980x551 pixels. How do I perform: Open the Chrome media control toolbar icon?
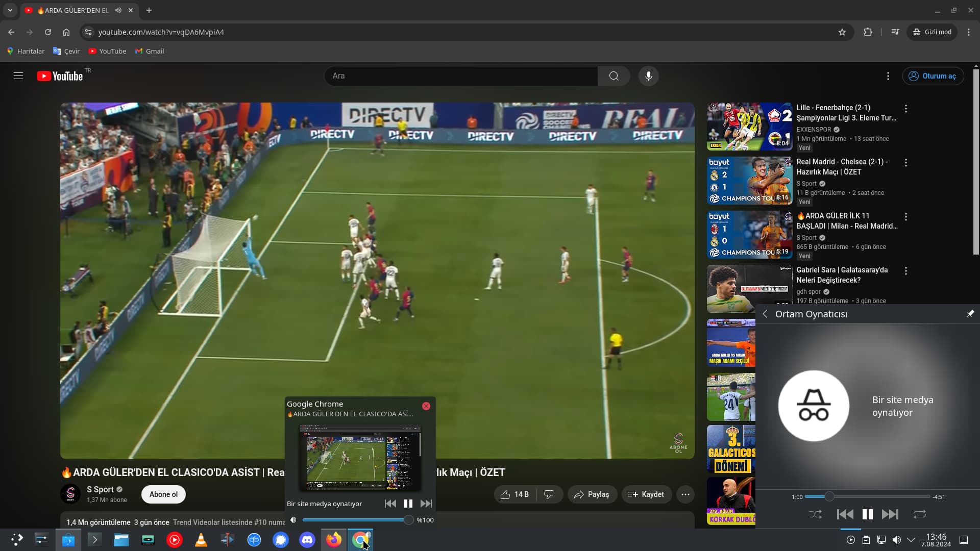(895, 32)
